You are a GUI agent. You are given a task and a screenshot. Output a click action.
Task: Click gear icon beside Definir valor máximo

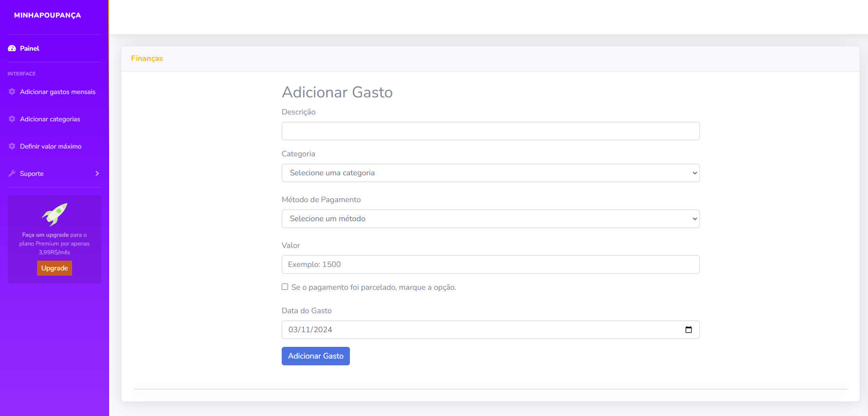12,146
